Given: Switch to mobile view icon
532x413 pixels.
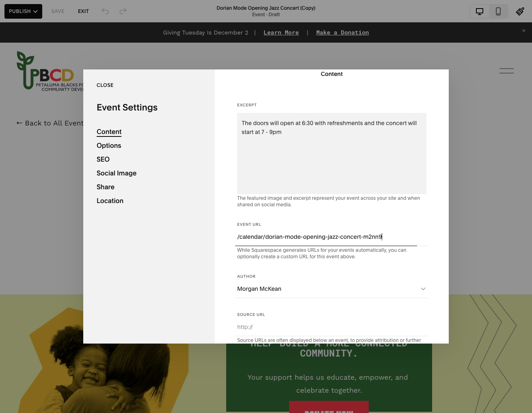Looking at the screenshot, I should (498, 11).
